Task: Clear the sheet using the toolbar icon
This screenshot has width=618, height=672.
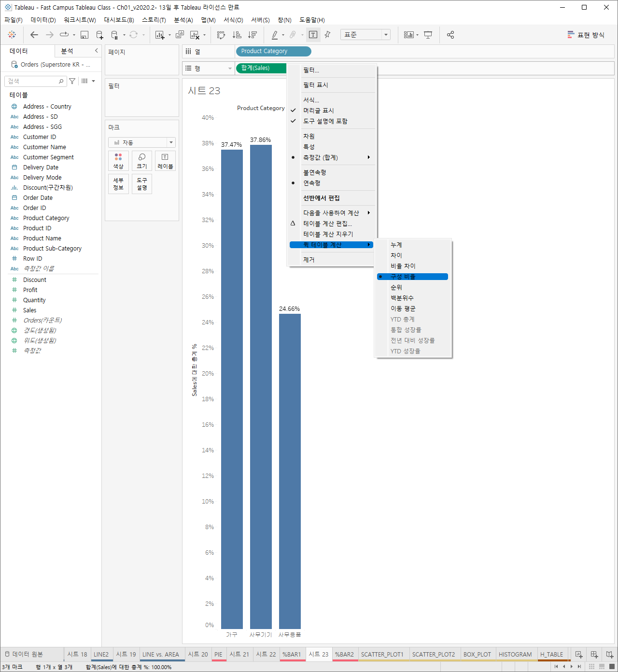Action: (195, 35)
